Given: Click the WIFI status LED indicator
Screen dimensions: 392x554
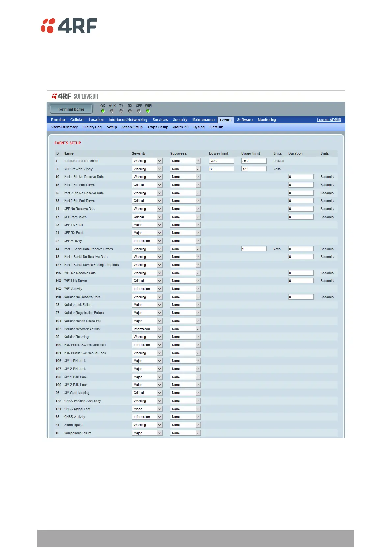Looking at the screenshot, I should tap(148, 111).
